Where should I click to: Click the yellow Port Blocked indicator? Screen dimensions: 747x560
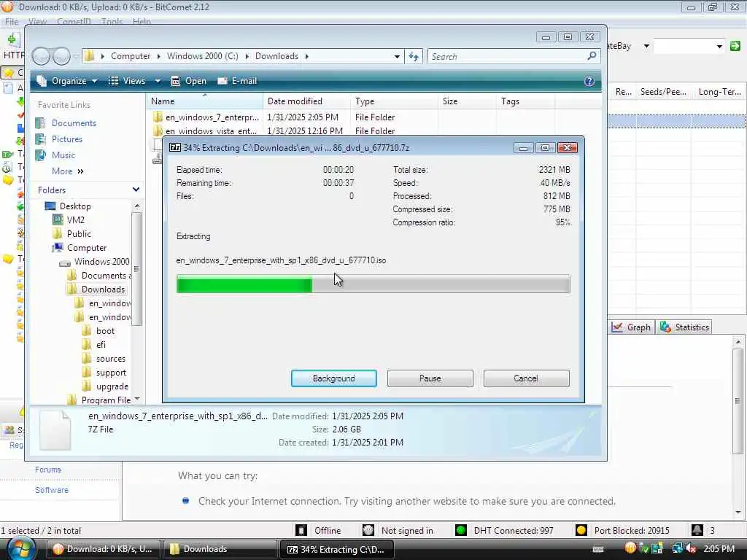(x=581, y=531)
